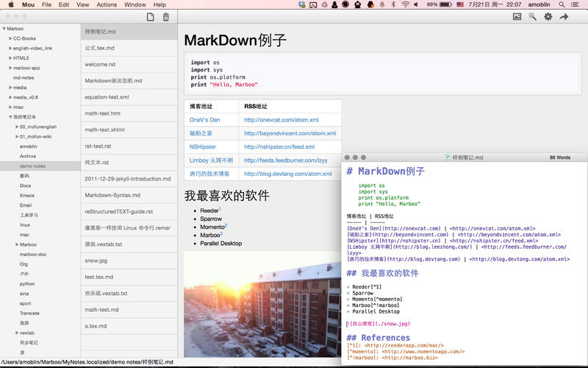
Task: Open Markdown-Syntax.md file
Action: point(129,195)
